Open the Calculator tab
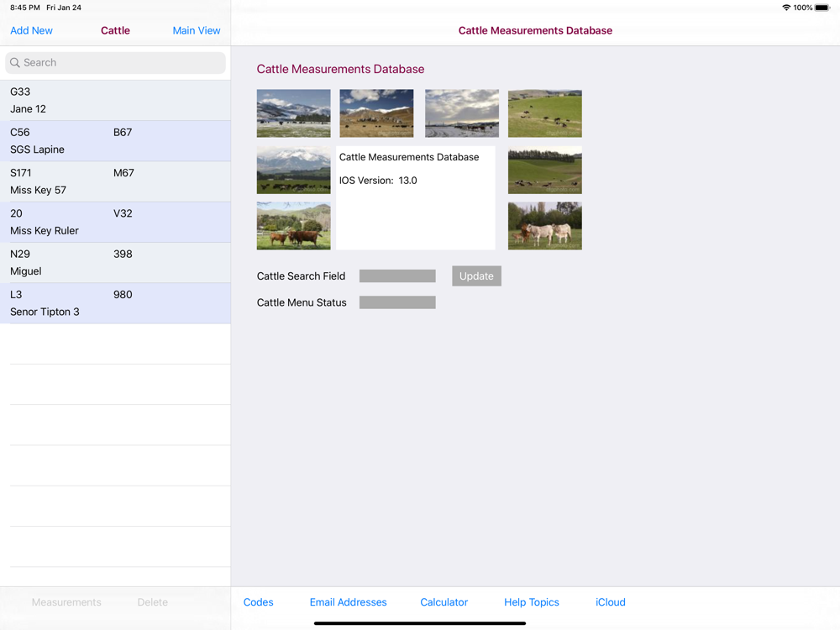 coord(444,602)
